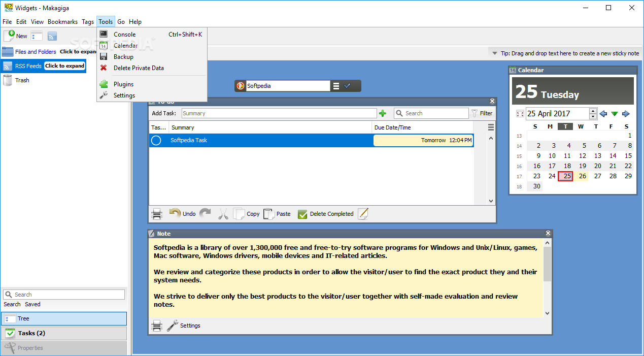Choose Delete Private Data menu entry
Screen dimensions: 644x356
[152, 68]
